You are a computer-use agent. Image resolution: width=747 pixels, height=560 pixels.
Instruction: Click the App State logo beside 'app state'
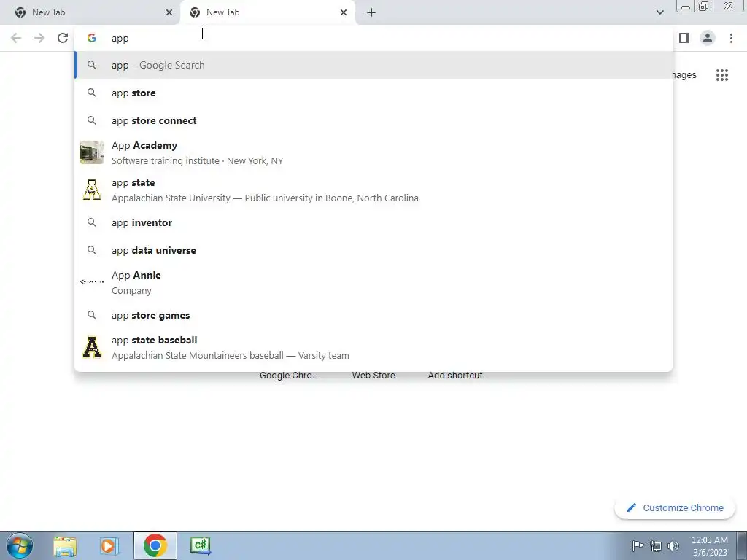pos(92,190)
